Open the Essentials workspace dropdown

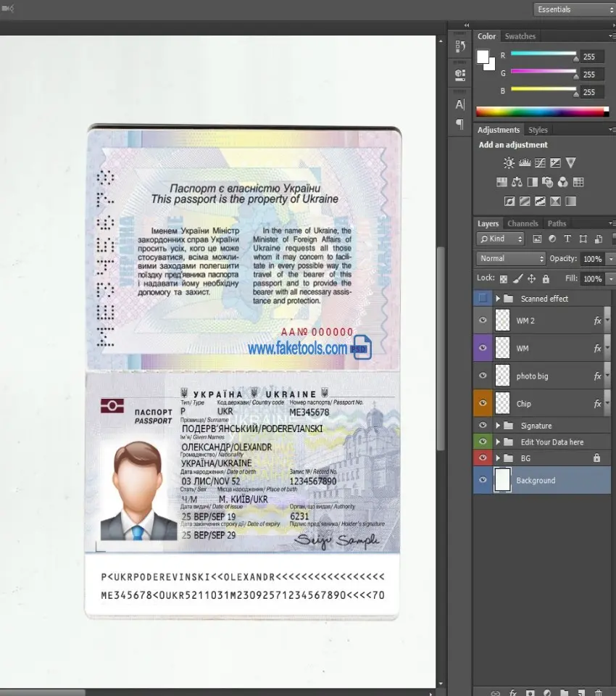[573, 9]
